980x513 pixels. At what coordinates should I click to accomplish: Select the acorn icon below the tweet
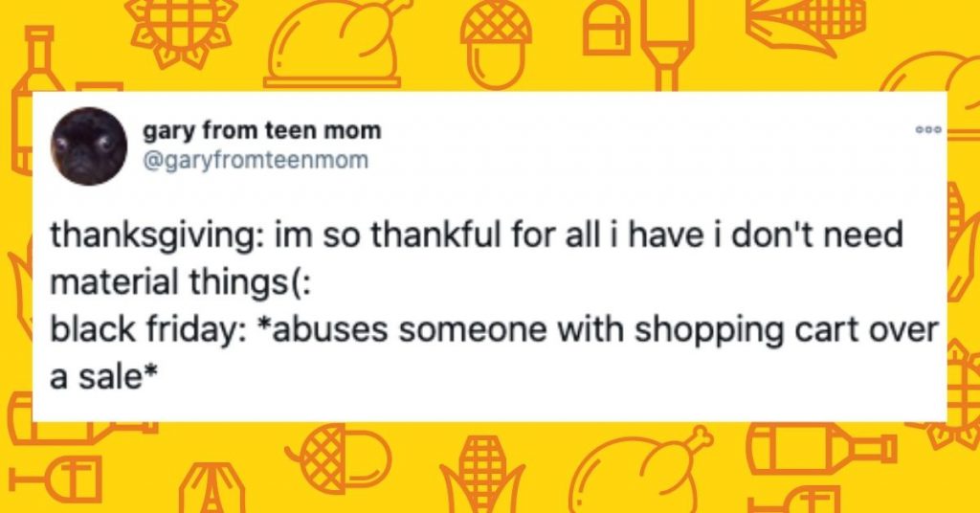coord(338,457)
